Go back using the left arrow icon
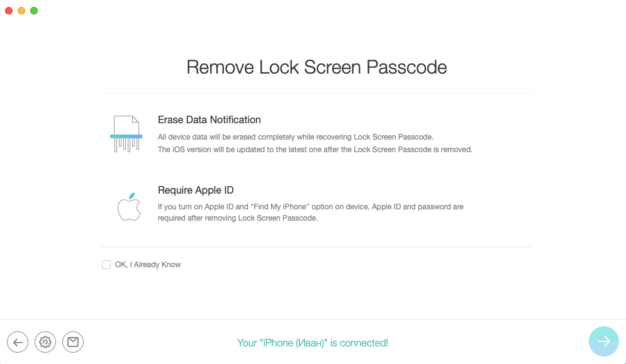Image resolution: width=626 pixels, height=364 pixels. pyautogui.click(x=18, y=342)
